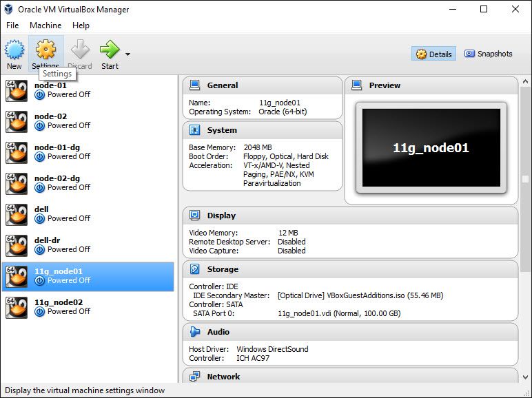Open the General section header link

[223, 85]
